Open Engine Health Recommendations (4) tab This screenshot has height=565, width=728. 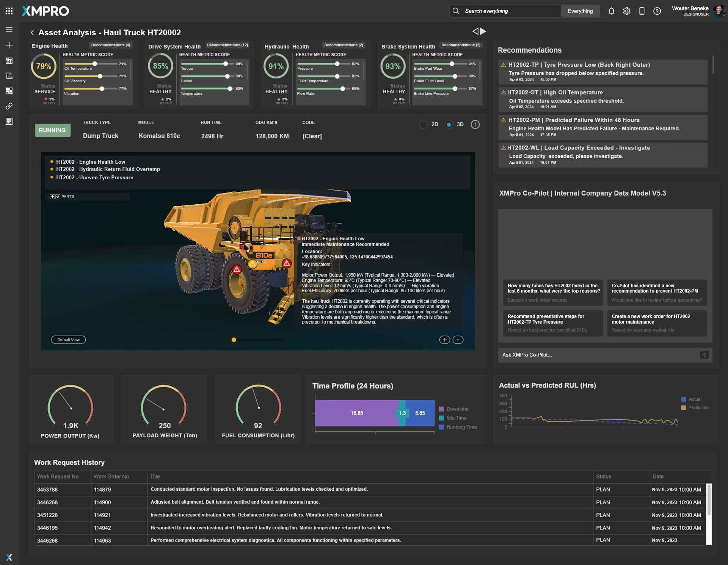coord(110,45)
